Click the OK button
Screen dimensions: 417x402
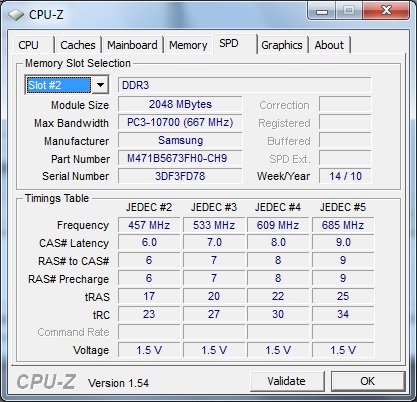tap(368, 381)
